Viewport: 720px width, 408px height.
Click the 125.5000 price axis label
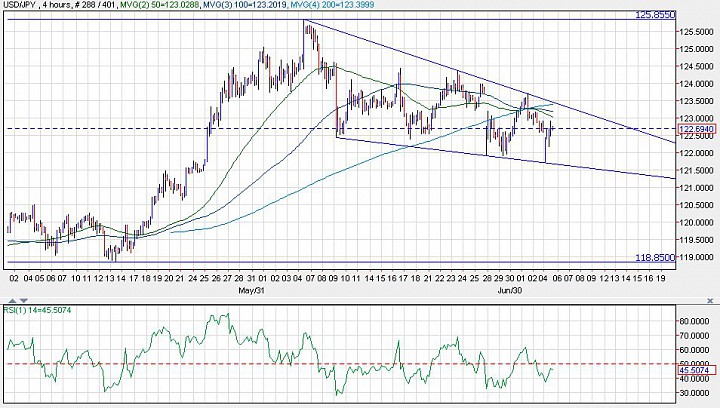pos(697,32)
